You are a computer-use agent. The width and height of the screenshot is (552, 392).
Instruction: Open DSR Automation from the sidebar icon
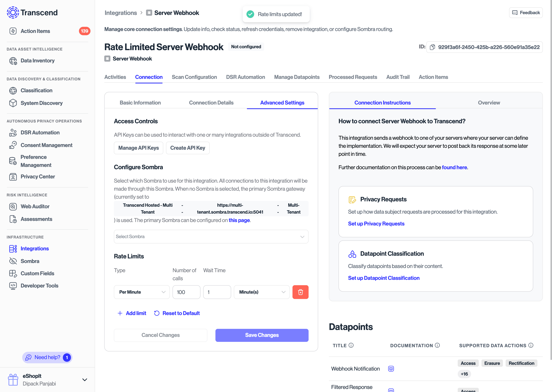point(13,132)
